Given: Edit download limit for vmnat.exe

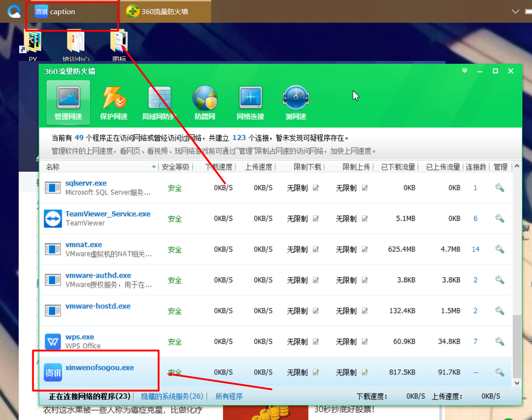Looking at the screenshot, I should pos(316,249).
